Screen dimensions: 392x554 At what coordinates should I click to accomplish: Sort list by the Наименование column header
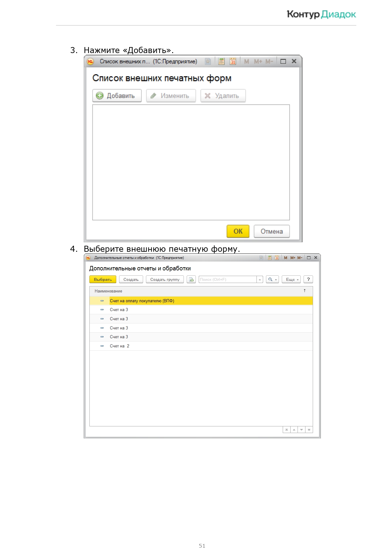click(x=108, y=291)
